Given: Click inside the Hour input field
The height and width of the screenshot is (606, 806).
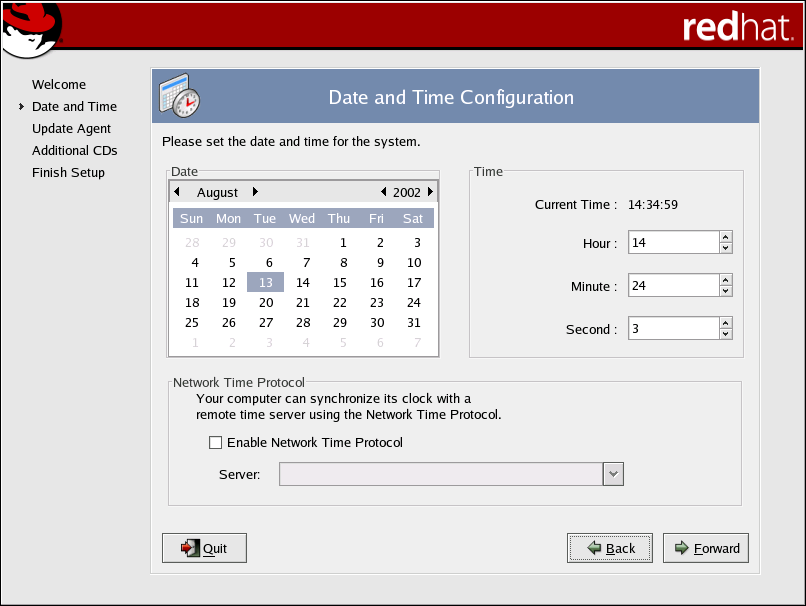Looking at the screenshot, I should (x=672, y=243).
